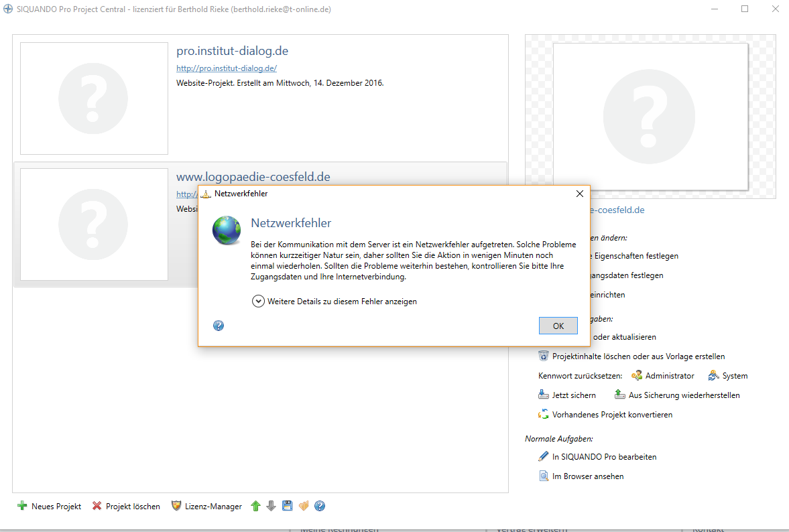This screenshot has width=789, height=532.
Task: Move project down with gray arrow
Action: 271,506
